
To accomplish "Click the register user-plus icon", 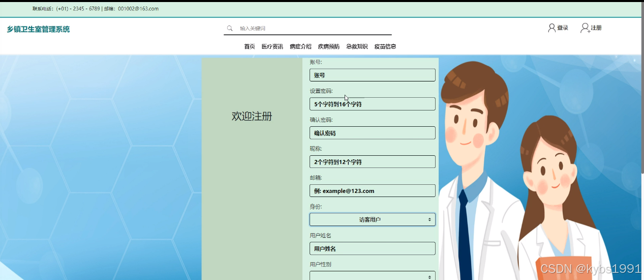I will click(585, 28).
